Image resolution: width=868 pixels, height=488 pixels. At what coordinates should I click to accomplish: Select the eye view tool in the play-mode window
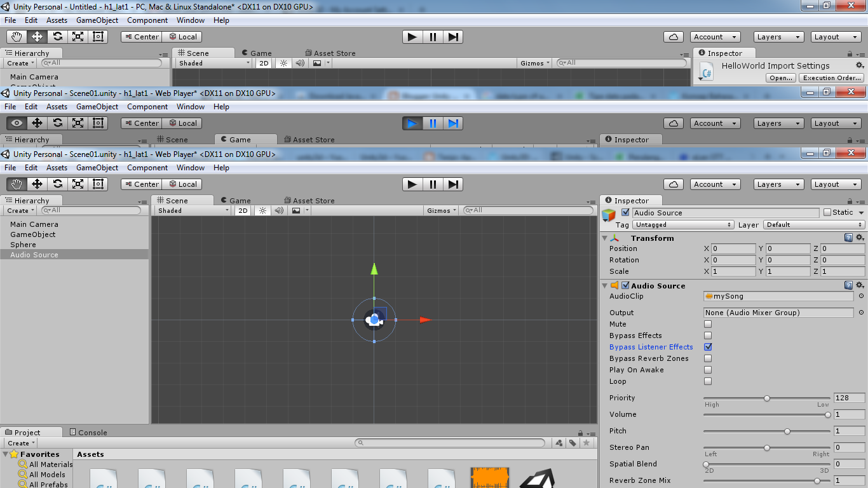[17, 123]
